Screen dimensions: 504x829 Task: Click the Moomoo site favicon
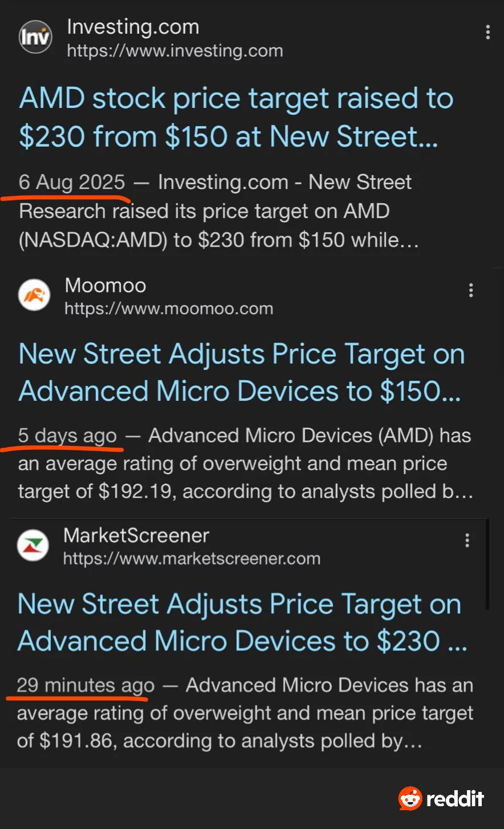coord(34,295)
